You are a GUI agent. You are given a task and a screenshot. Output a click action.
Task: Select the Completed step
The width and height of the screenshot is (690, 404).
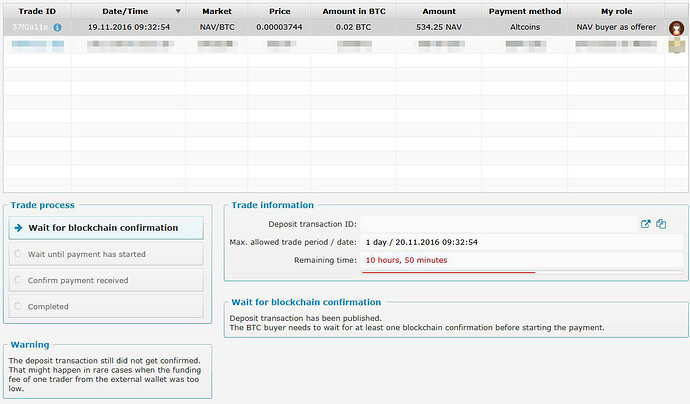tap(106, 306)
